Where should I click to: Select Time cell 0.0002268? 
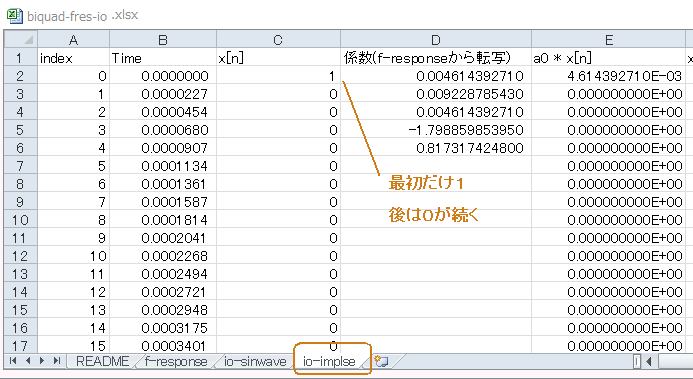163,256
